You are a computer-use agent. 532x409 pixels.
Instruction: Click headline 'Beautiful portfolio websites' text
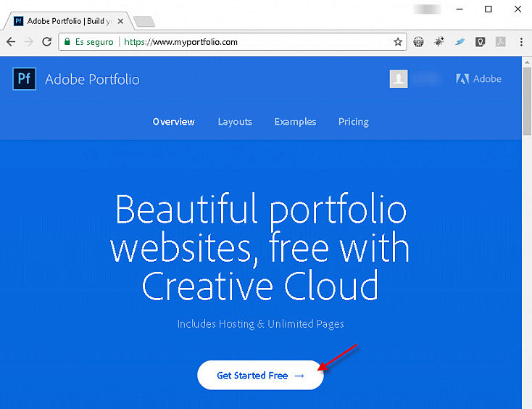tap(260, 247)
